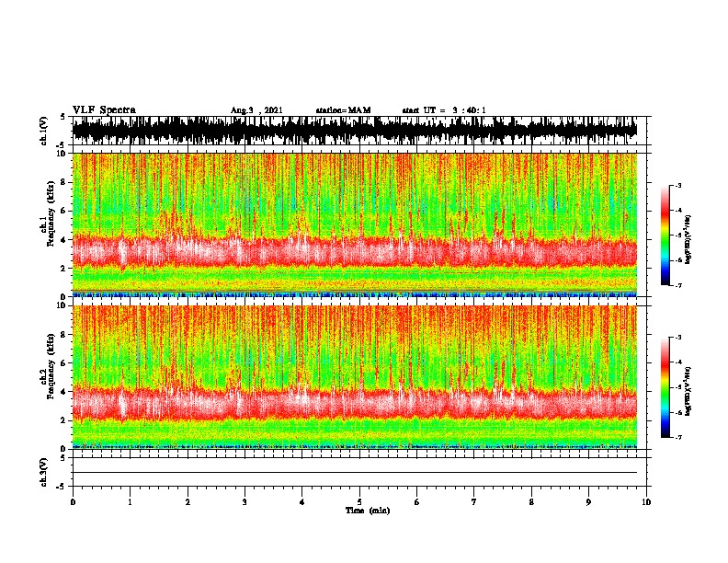The image size is (728, 563).
Task: Click the lower ch.2 color scale bar
Action: tap(665, 387)
